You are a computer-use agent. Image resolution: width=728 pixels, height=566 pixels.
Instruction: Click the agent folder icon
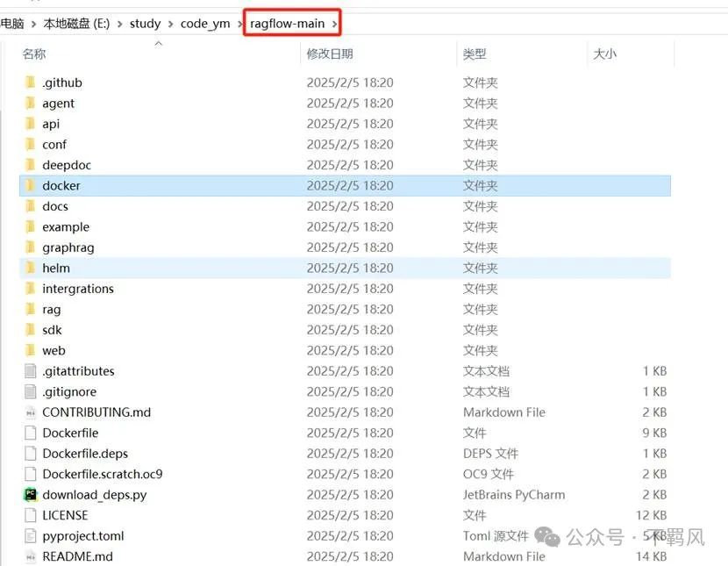tap(30, 103)
